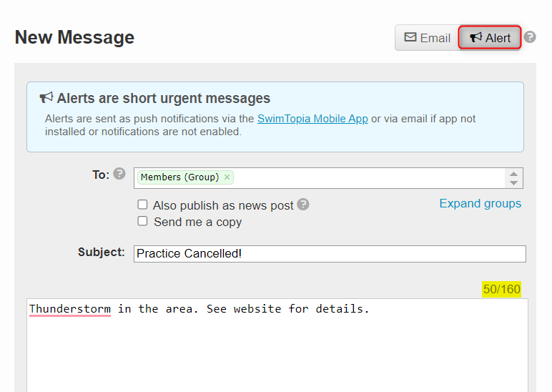The height and width of the screenshot is (392, 552).
Task: Click into the message body text area
Action: 277,346
